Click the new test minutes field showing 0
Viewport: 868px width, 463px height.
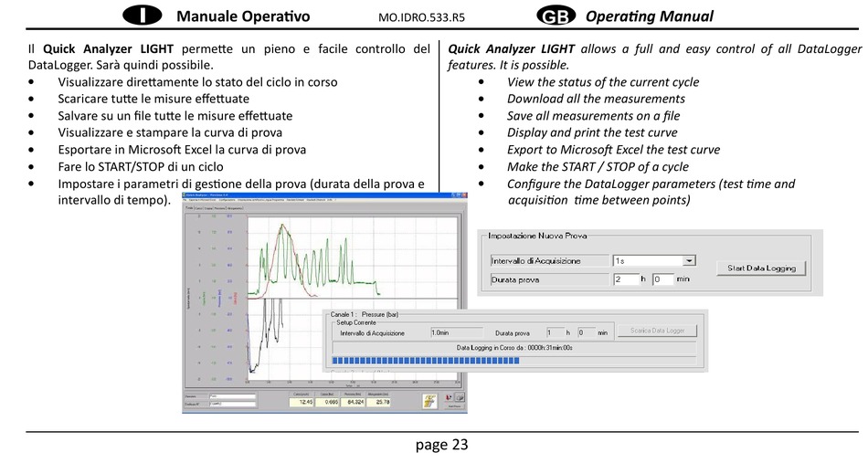coord(662,279)
